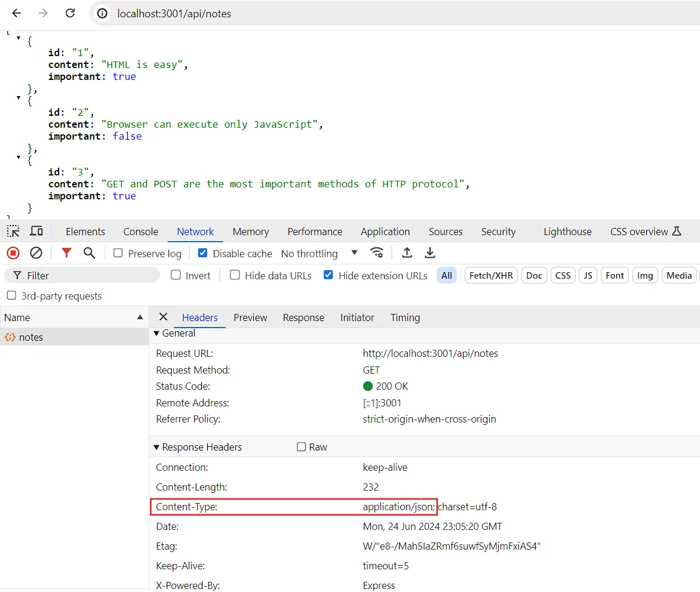Viewport: 700px width, 592px height.
Task: Enable Preserve log checkbox
Action: (x=118, y=253)
